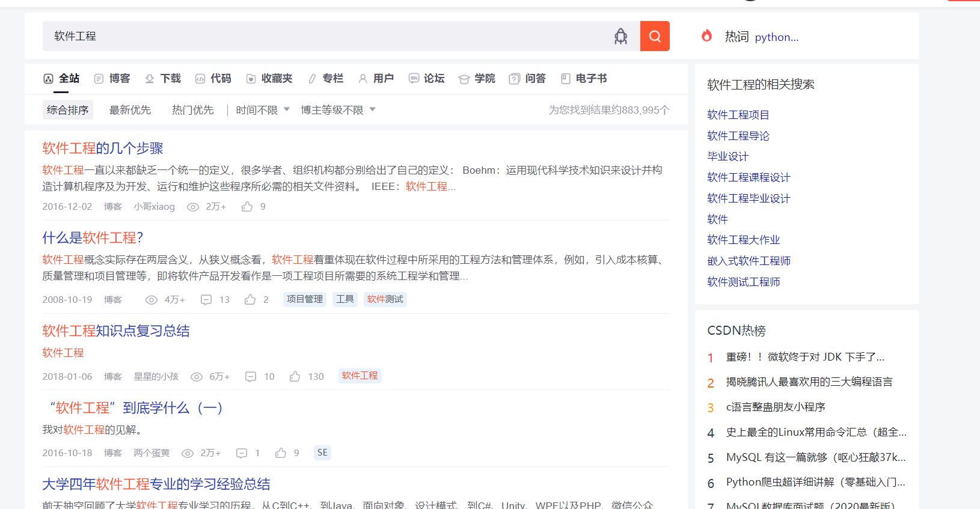Click author name 小哥xiaog
This screenshot has height=509, width=980.
coord(154,207)
